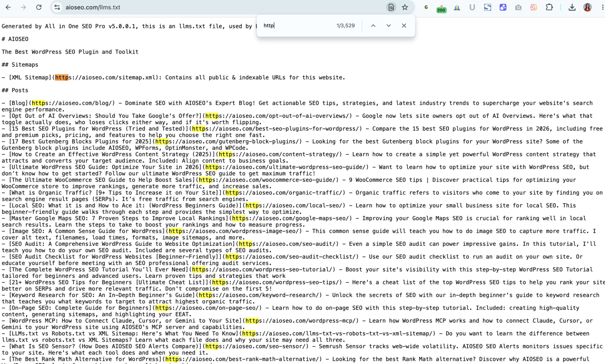This screenshot has width=605, height=364.
Task: Click the '1/3,529' match count
Action: pos(346,26)
